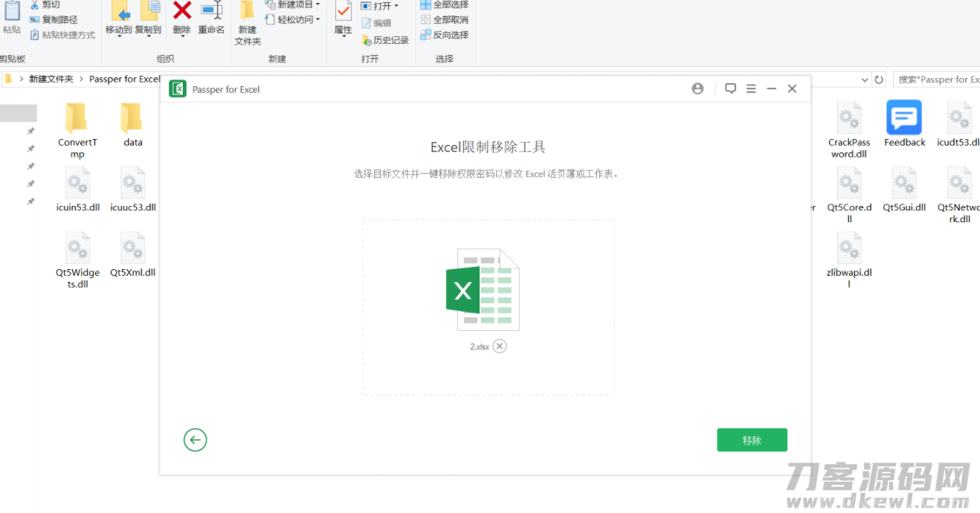980x513 pixels.
Task: Click the Passper for Excel logo icon
Action: click(x=178, y=88)
